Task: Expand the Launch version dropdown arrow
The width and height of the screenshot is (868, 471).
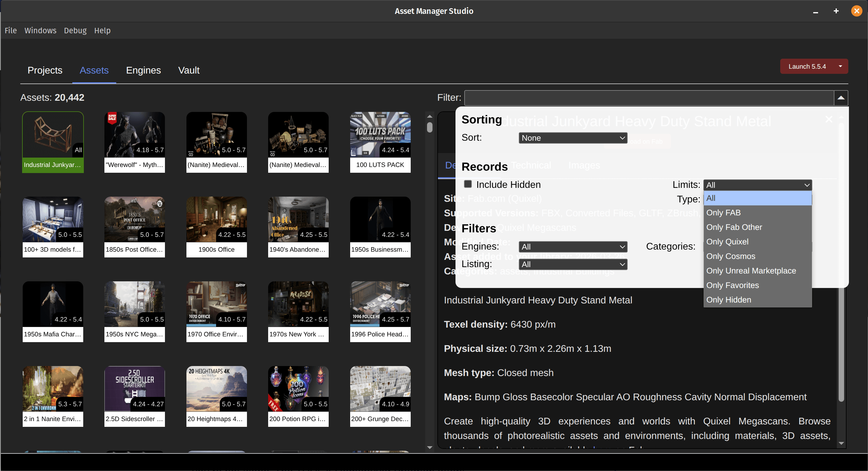Action: point(840,66)
